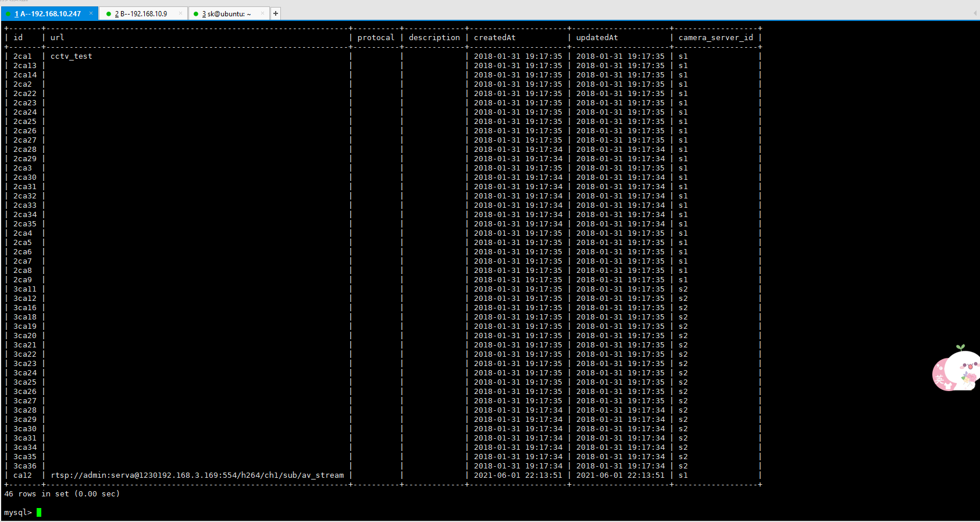The height and width of the screenshot is (522, 980).
Task: Click camera_server_id 's2' in the 3ca11 row
Action: click(683, 289)
